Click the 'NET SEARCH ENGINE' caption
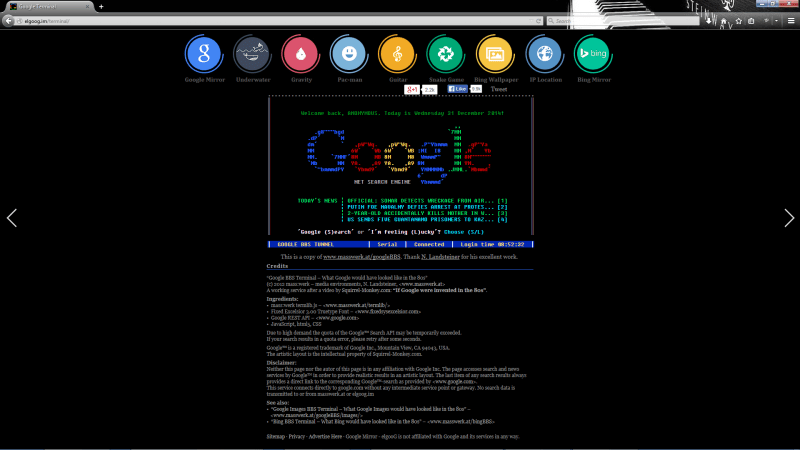This screenshot has width=800, height=450. pyautogui.click(x=382, y=182)
